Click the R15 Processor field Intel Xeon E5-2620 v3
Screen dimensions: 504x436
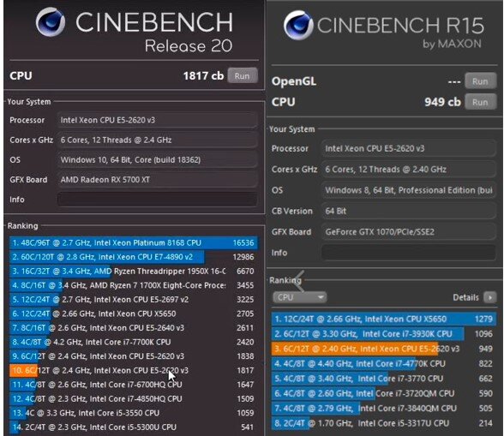click(x=409, y=148)
